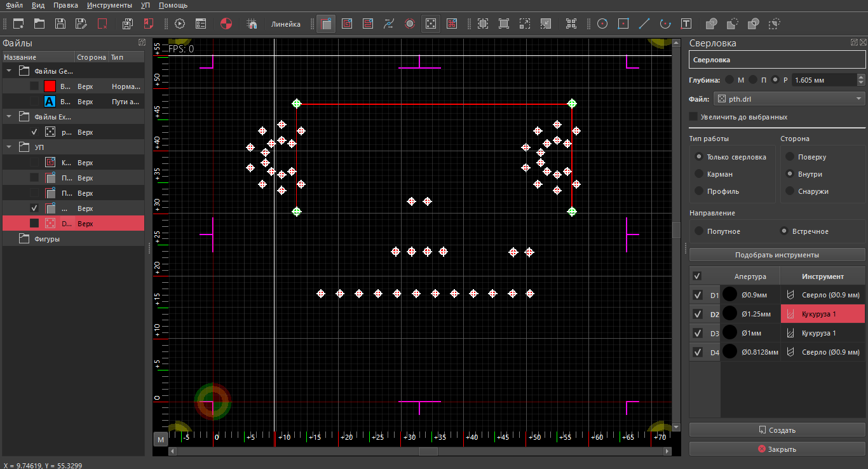The image size is (868, 469).
Task: Click the 'Подобрать инструменты' button
Action: 777,255
